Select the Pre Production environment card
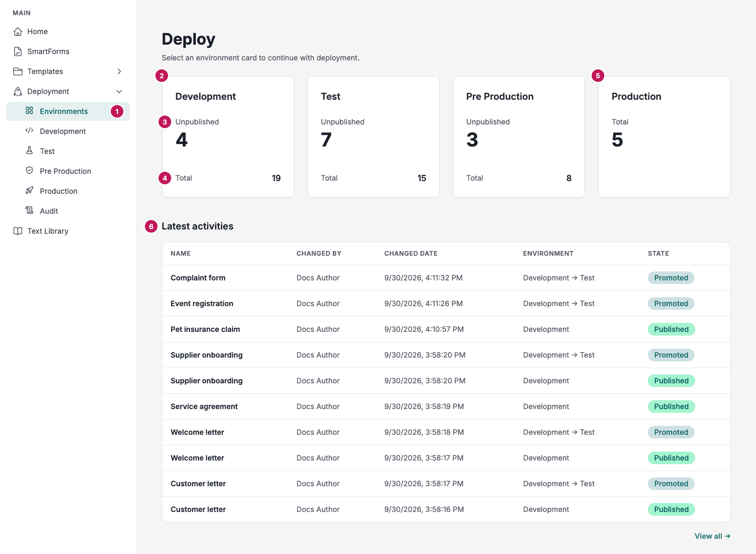Viewport: 756px width, 554px height. 519,137
